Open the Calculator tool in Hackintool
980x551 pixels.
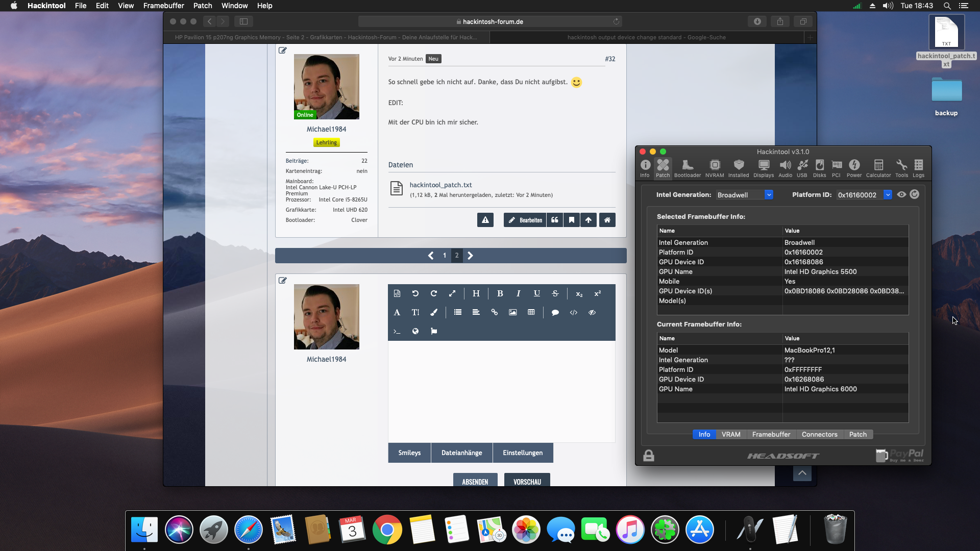click(x=878, y=168)
